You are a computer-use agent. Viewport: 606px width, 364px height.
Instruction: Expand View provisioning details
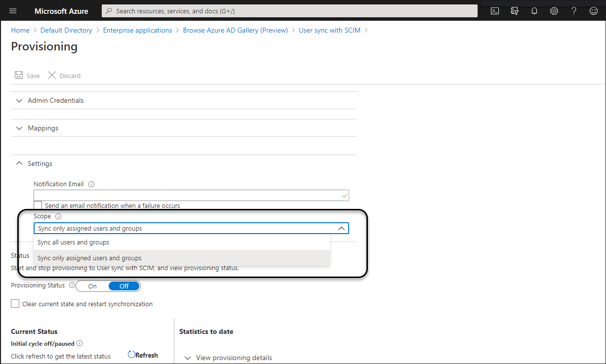[228, 358]
